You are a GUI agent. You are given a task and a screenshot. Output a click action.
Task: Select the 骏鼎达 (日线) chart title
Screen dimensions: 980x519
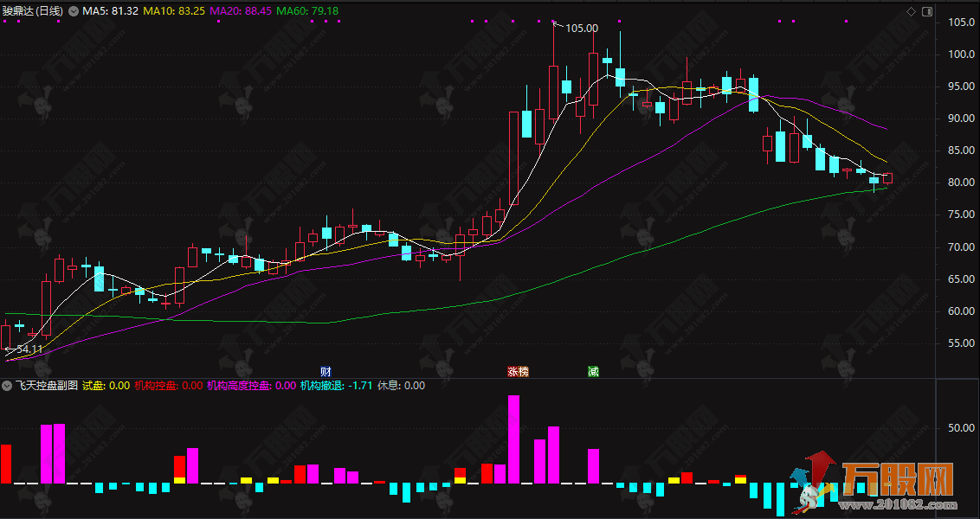[x=33, y=11]
